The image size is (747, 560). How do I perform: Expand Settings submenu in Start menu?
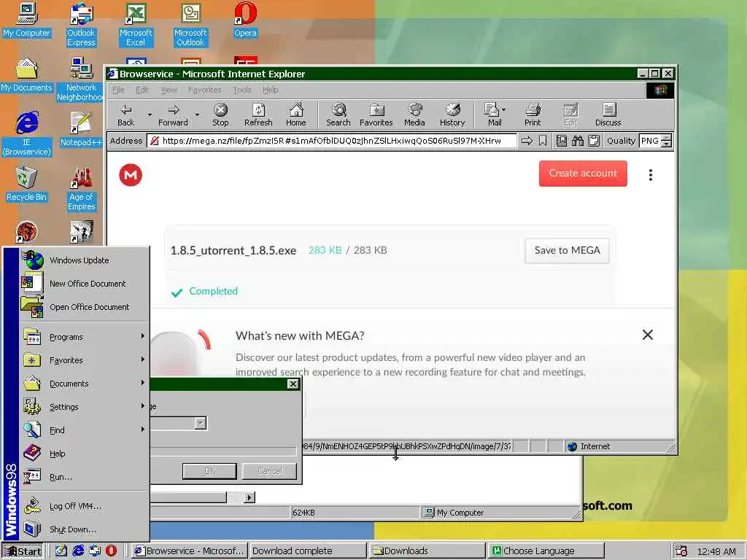coord(85,407)
